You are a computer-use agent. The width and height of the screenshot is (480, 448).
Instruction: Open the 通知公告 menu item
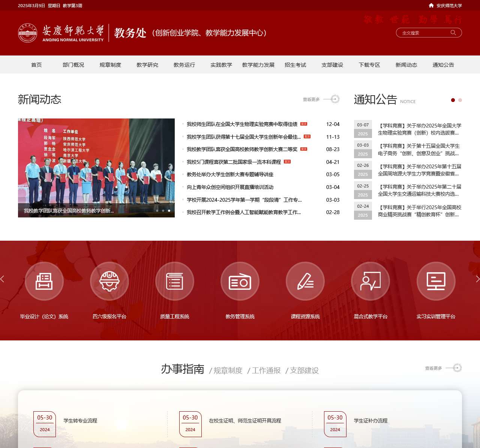click(x=443, y=65)
